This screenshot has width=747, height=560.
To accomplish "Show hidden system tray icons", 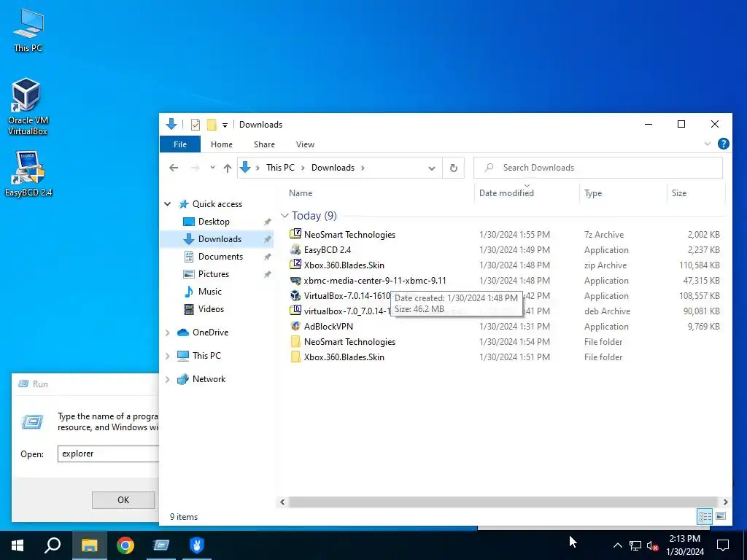I will coord(617,545).
